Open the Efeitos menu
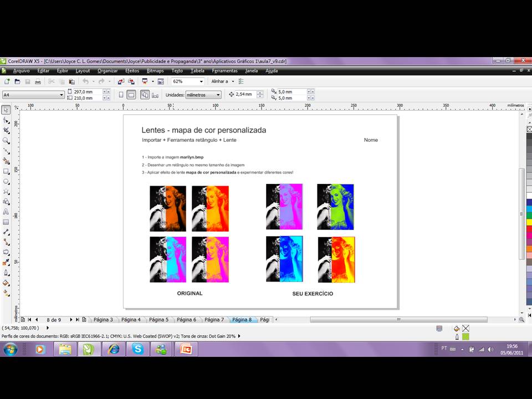This screenshot has width=532, height=399. coord(132,71)
